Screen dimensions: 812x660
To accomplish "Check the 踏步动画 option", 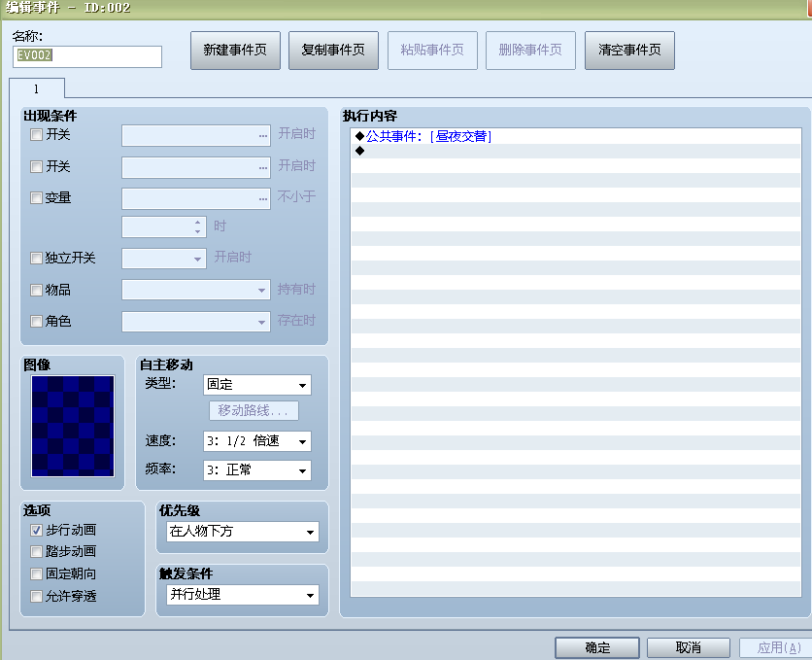I will coord(36,552).
